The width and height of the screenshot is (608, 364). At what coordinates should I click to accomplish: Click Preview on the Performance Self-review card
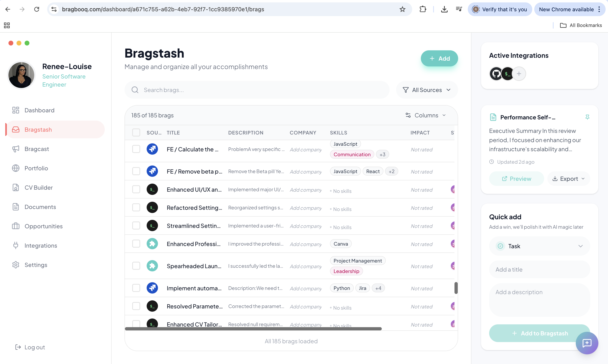517,179
